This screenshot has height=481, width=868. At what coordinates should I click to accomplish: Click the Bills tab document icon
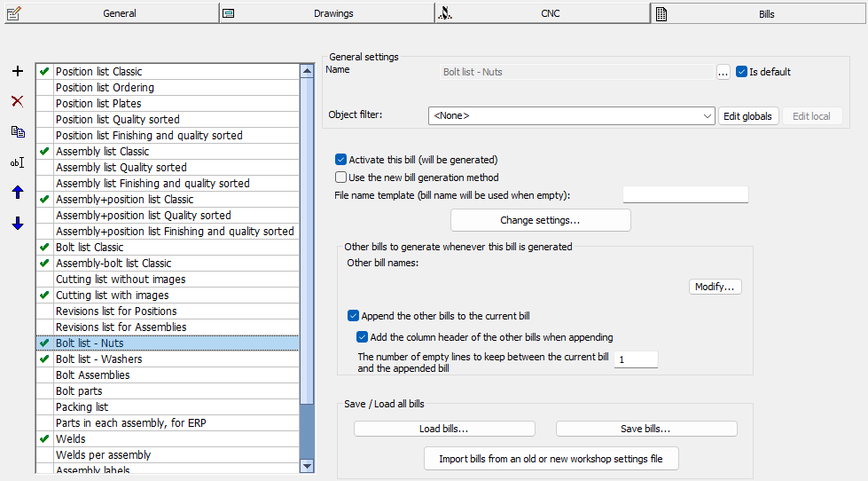(661, 14)
